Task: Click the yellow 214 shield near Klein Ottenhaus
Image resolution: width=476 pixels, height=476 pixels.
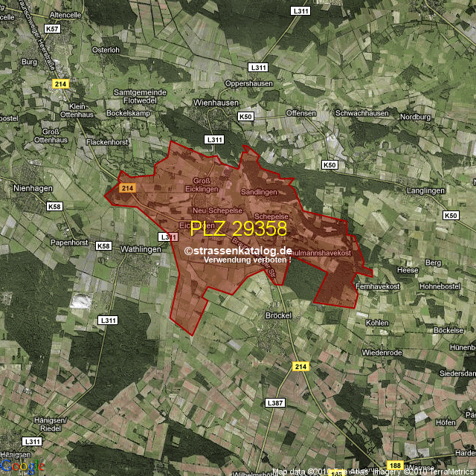Action: (59, 84)
